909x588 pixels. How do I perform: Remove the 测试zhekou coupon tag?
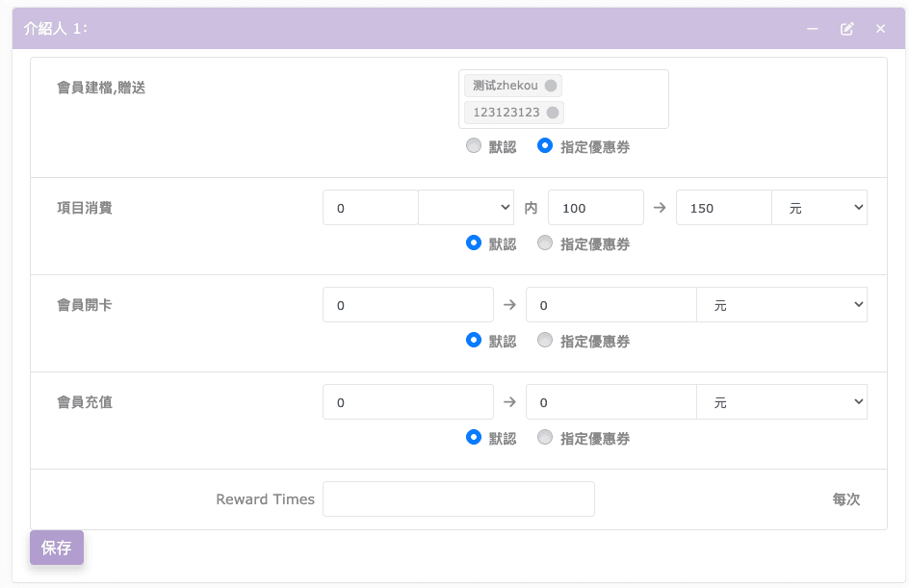(x=551, y=86)
